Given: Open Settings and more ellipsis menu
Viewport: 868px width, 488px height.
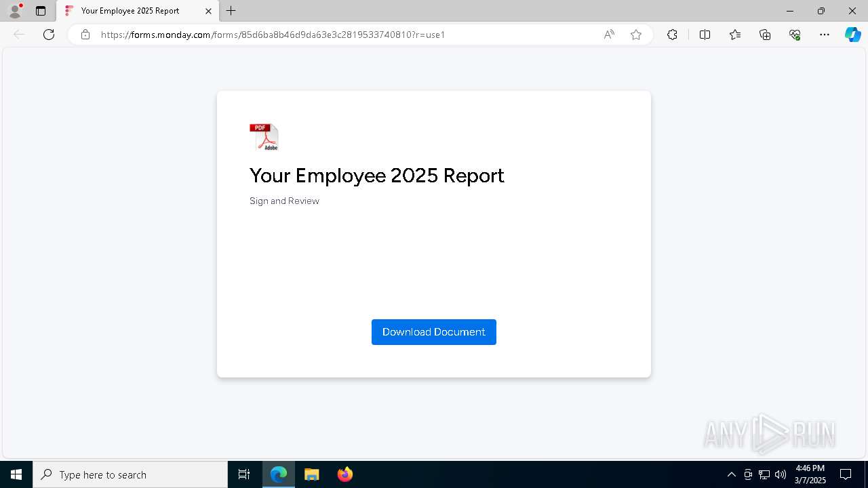Looking at the screenshot, I should pyautogui.click(x=825, y=35).
